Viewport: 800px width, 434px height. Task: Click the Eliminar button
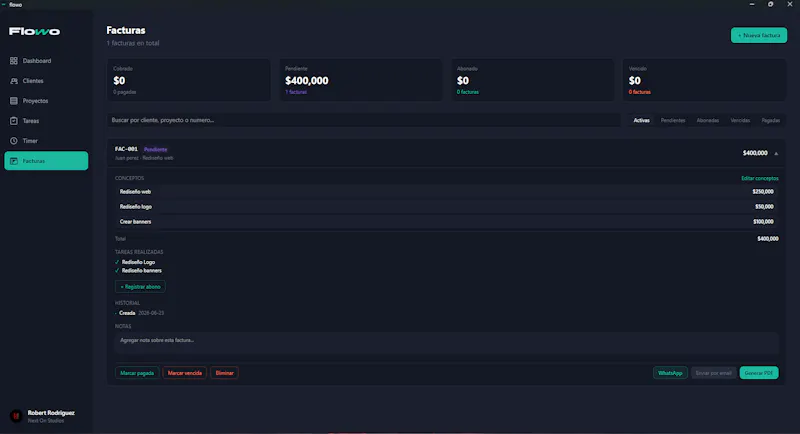click(x=224, y=373)
